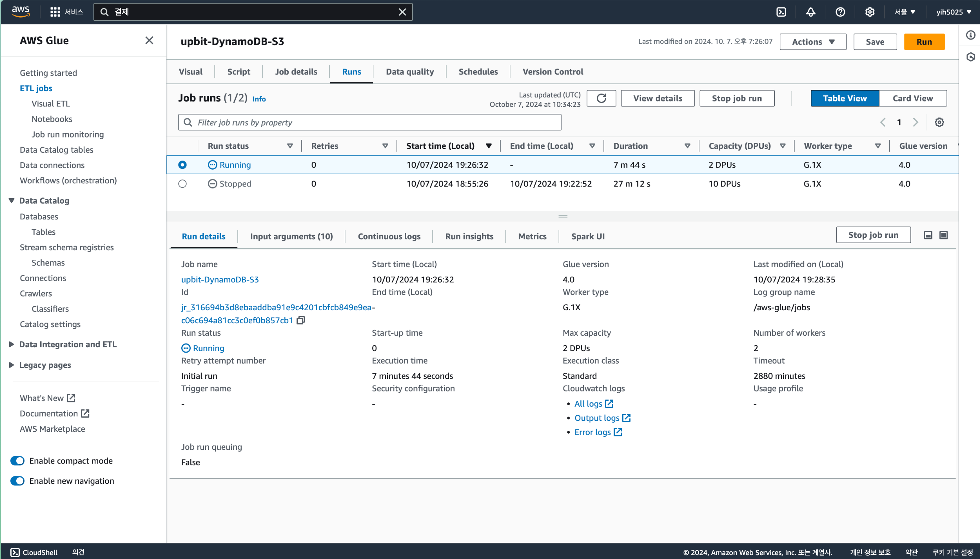Open the CloudShell icon in top bar

[x=781, y=12]
